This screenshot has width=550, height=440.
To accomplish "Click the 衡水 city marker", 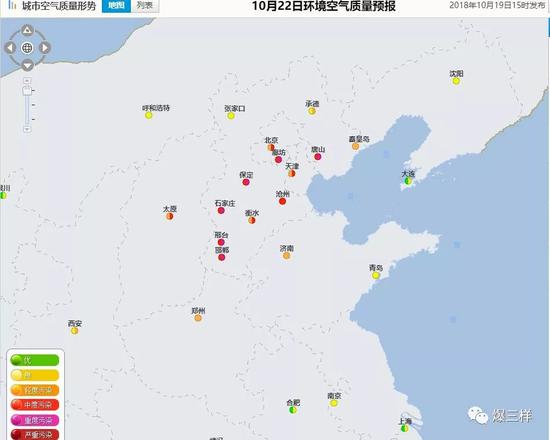I will [x=251, y=220].
